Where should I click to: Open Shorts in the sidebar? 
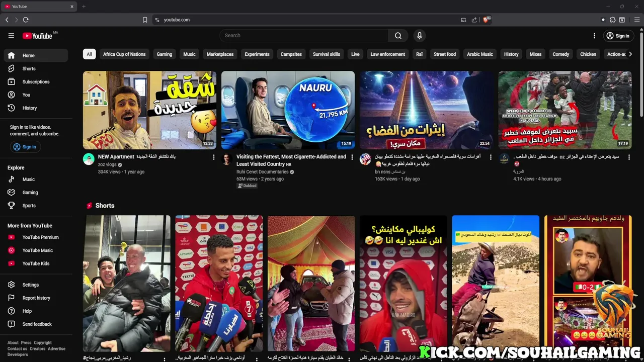pyautogui.click(x=36, y=68)
